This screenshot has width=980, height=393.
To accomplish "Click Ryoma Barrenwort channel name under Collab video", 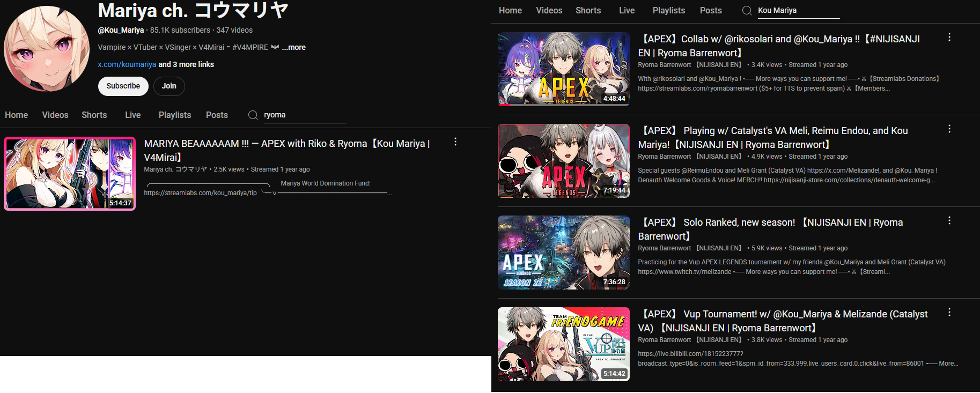I will (690, 65).
